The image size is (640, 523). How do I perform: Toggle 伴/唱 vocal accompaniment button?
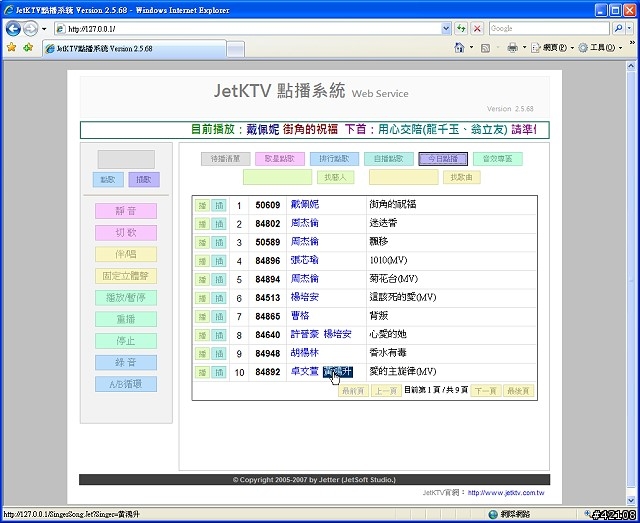click(126, 254)
